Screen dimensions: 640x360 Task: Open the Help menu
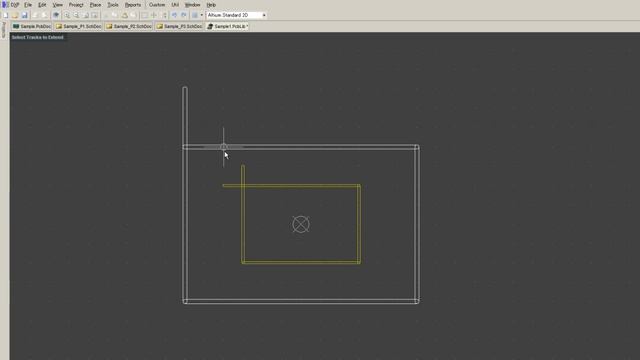tap(211, 5)
